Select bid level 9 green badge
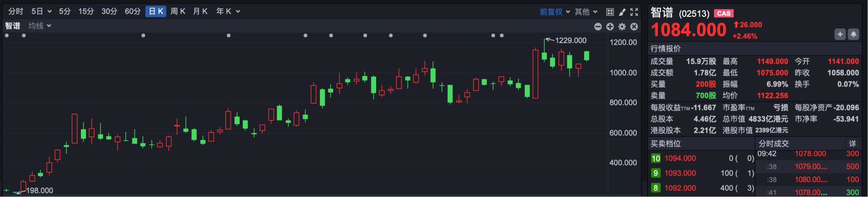The image size is (868, 197). (656, 173)
